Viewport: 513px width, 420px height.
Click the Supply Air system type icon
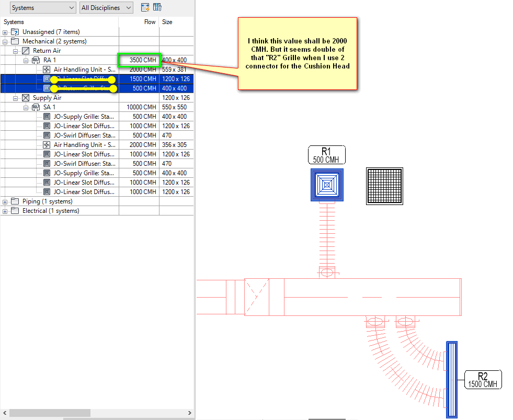coord(26,98)
